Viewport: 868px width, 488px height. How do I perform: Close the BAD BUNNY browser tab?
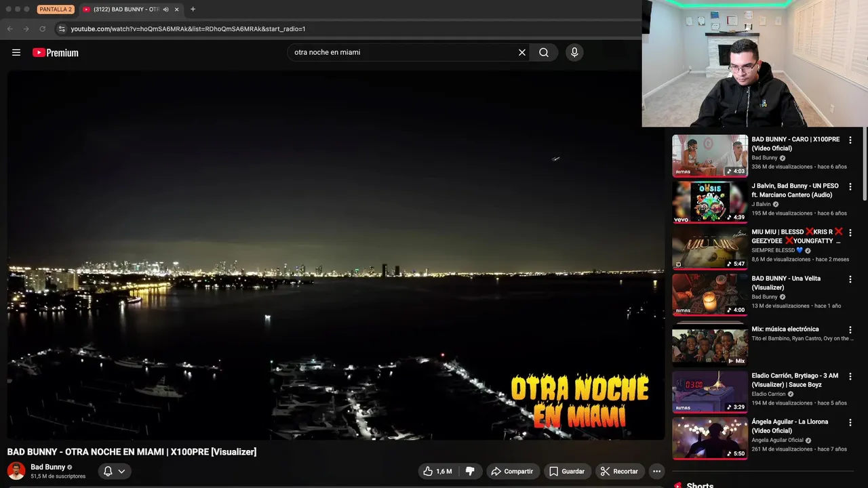tap(177, 9)
